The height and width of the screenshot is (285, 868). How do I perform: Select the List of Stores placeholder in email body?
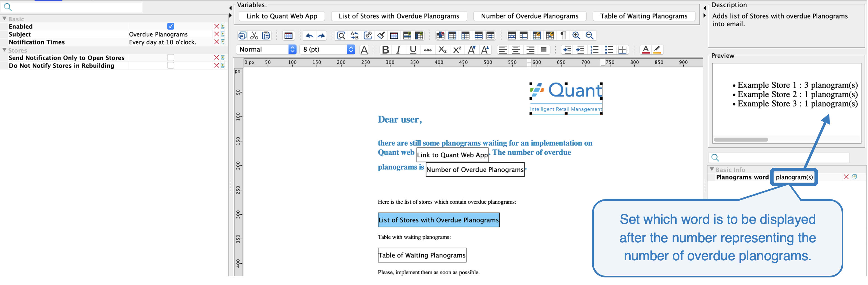pos(438,220)
